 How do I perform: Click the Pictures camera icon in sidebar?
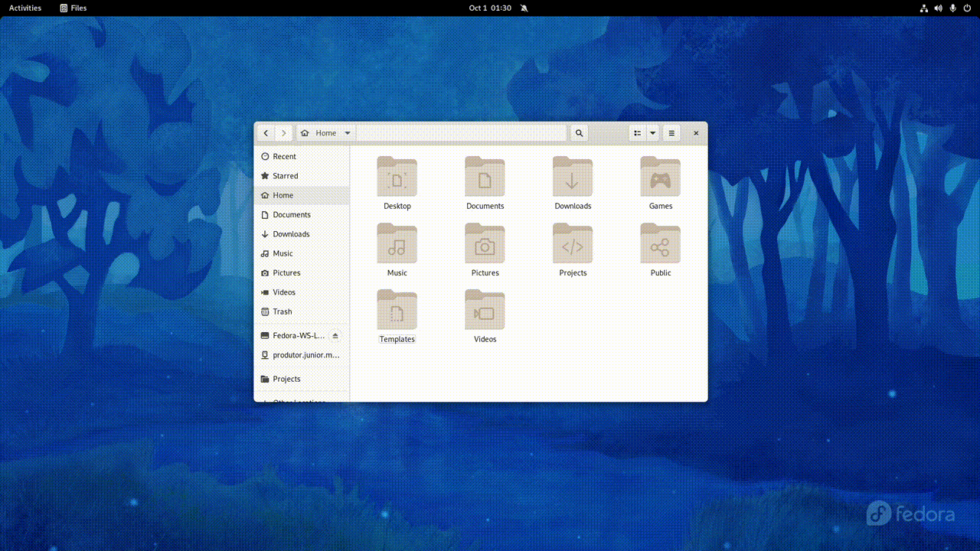pyautogui.click(x=265, y=273)
